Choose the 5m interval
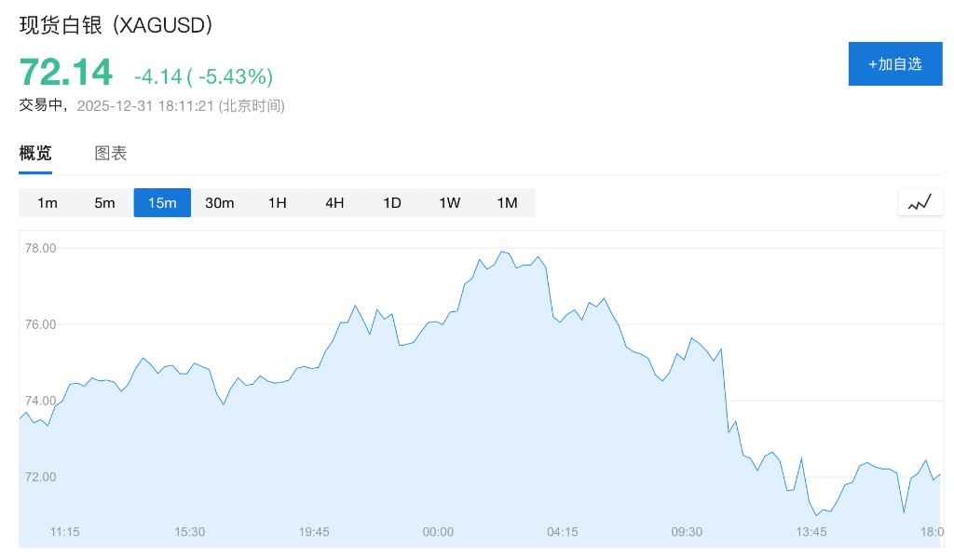 [x=104, y=203]
